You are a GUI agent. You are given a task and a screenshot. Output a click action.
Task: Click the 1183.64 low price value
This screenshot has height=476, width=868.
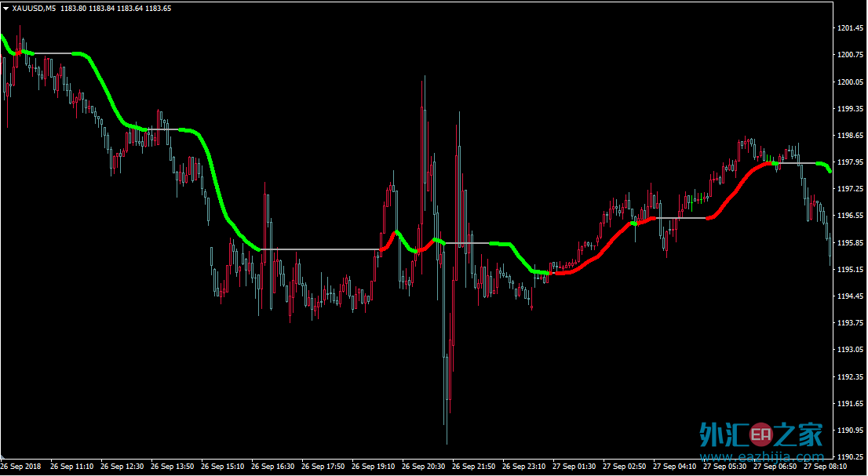pyautogui.click(x=129, y=8)
